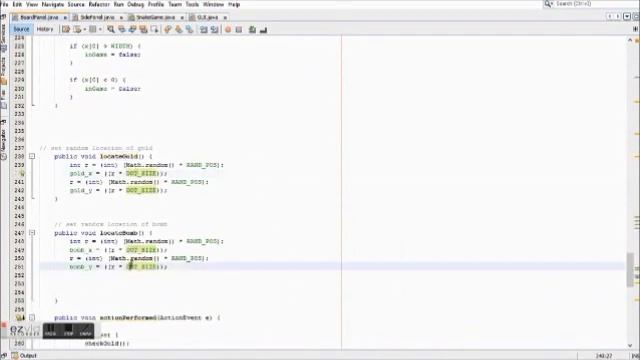
Task: Toggle Bookmark icon in editor toolbar
Action: tap(189, 29)
